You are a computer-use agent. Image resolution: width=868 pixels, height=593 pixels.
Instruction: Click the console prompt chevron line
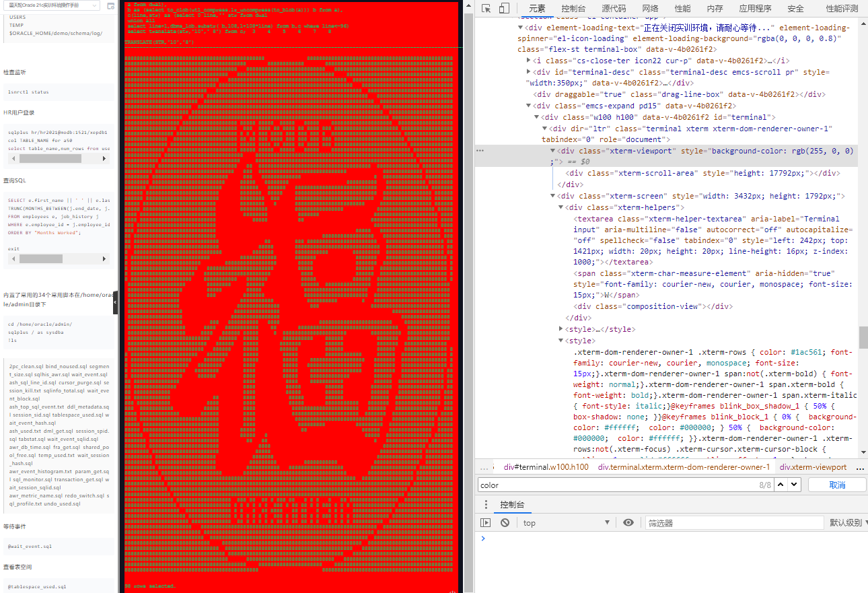point(482,538)
